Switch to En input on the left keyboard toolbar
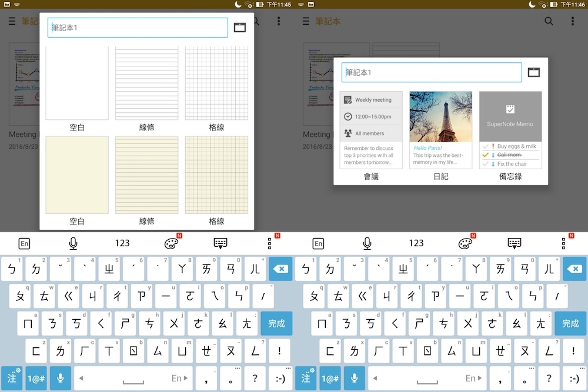 [x=24, y=243]
